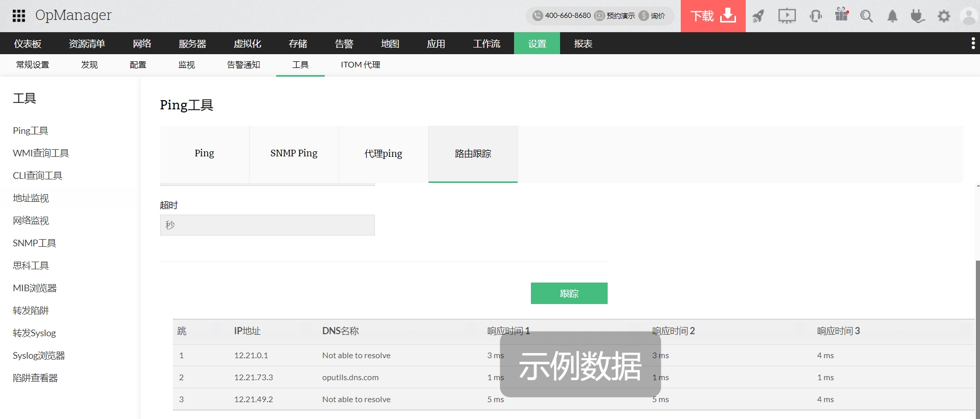This screenshot has width=980, height=419.
Task: Open the apps grid launcher icon
Action: point(19,16)
